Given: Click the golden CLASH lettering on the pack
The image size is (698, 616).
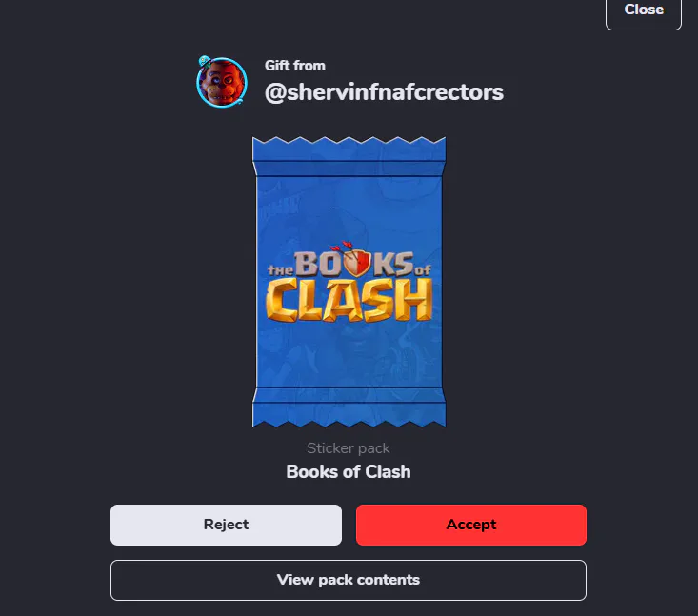Looking at the screenshot, I should pos(349,301).
